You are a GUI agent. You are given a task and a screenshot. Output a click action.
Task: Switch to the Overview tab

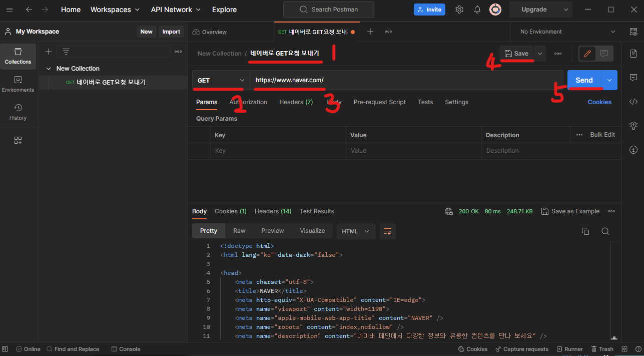click(x=210, y=32)
